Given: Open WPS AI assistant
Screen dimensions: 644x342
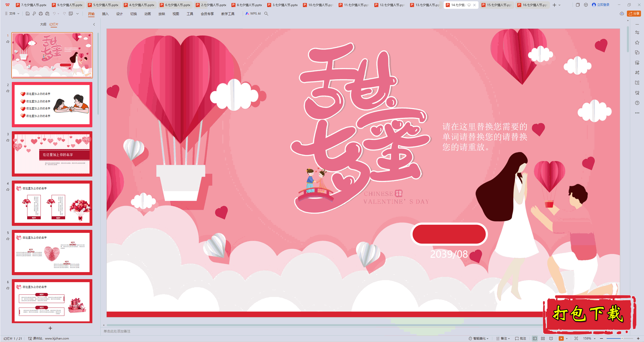Looking at the screenshot, I should point(253,14).
